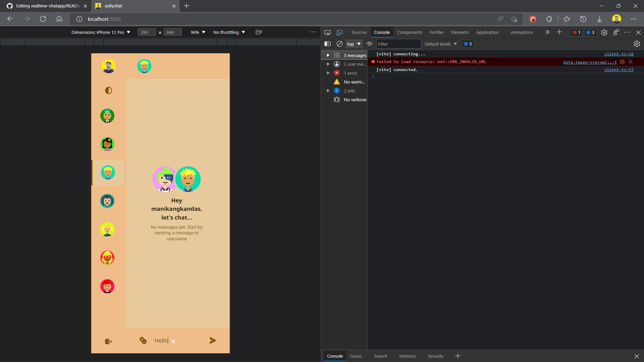Click the rotate device icon
Screen dimensions: 644x362
(259, 32)
